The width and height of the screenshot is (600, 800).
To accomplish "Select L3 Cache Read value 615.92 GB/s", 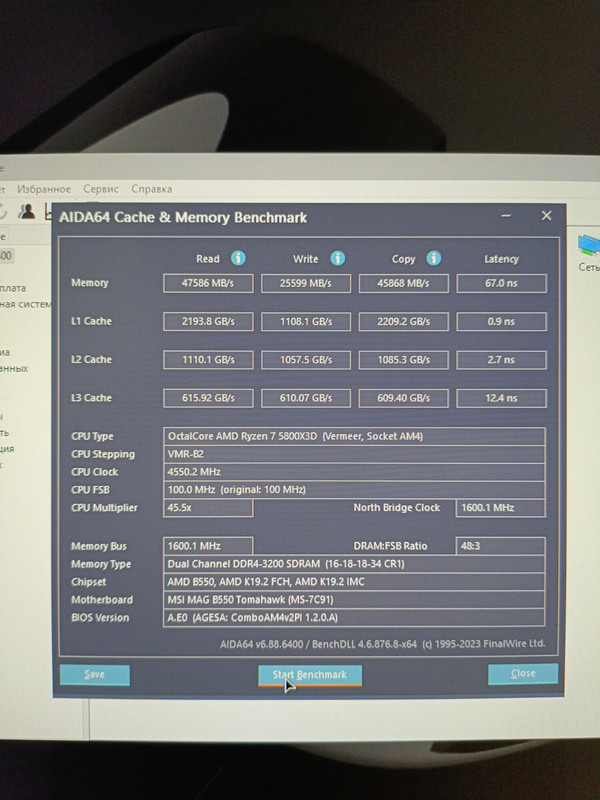I will click(208, 398).
